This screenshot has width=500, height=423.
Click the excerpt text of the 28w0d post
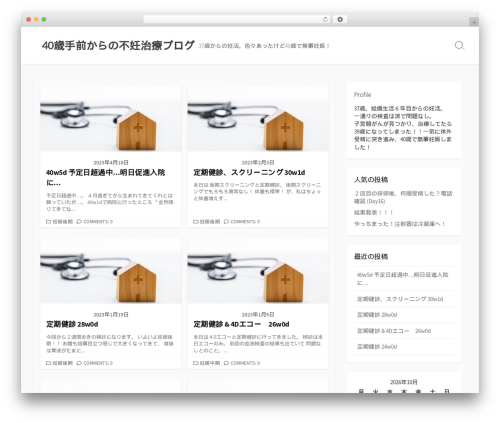pyautogui.click(x=110, y=344)
